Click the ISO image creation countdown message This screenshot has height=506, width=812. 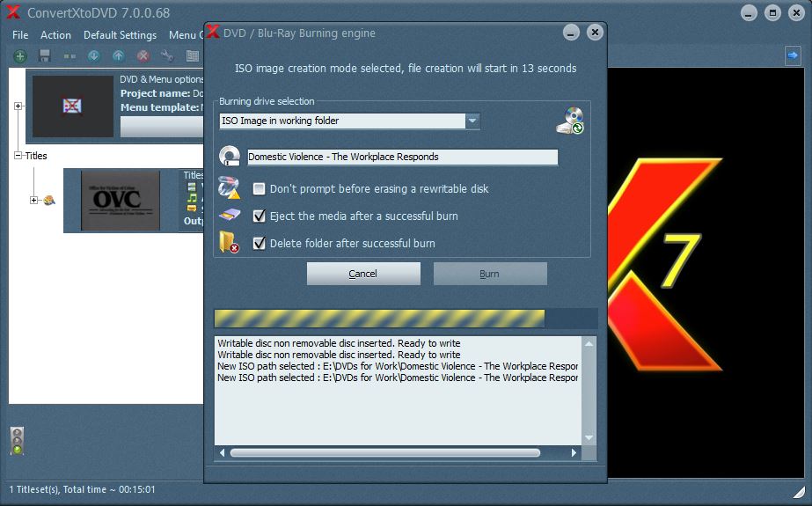pyautogui.click(x=406, y=69)
